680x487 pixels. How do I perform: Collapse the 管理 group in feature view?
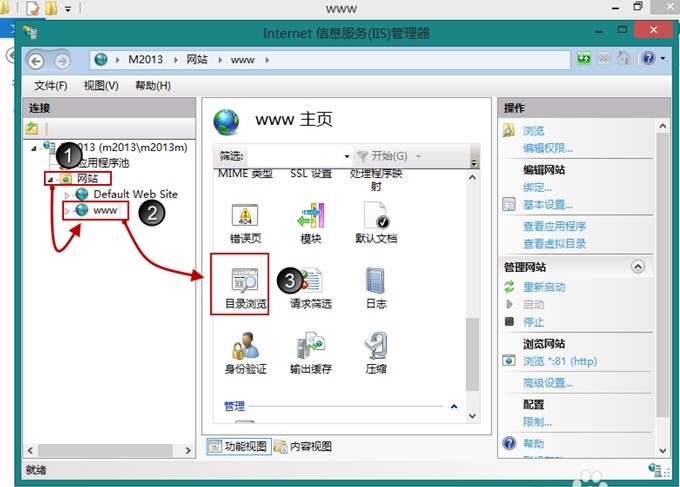coord(454,406)
